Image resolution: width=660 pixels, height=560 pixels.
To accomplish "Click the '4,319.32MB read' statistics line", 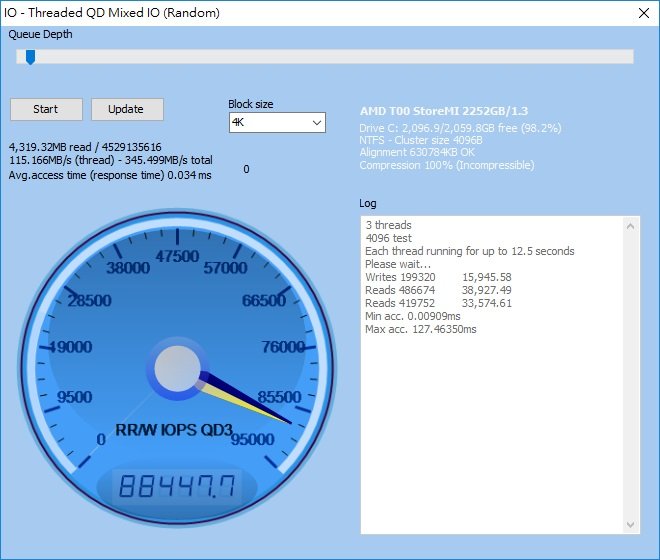I will point(85,147).
